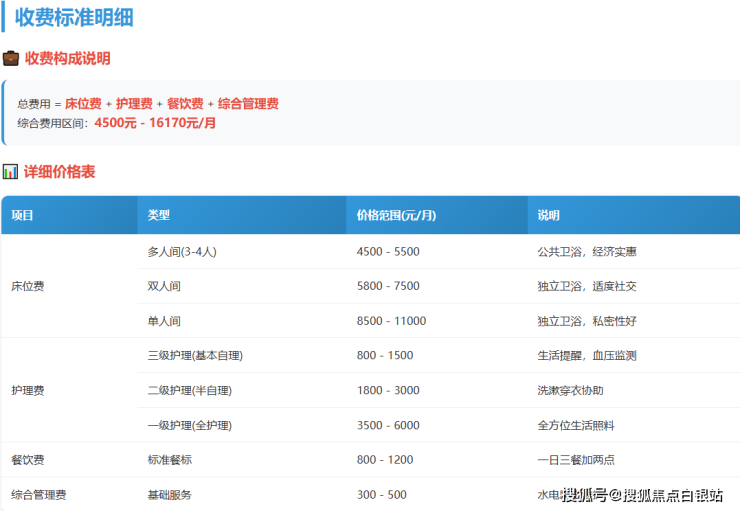The image size is (740, 511).
Task: Click the 1800 - 3000 price cell
Action: coord(388,390)
